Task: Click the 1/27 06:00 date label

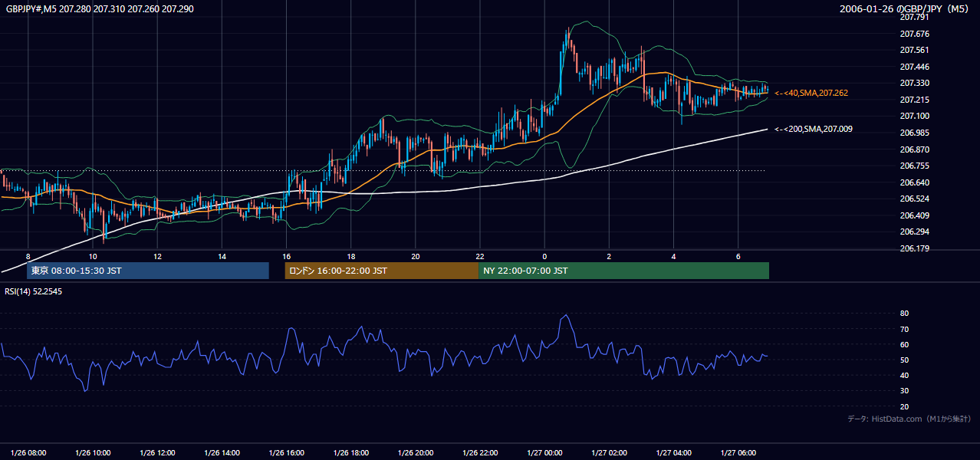Action: pyautogui.click(x=737, y=452)
